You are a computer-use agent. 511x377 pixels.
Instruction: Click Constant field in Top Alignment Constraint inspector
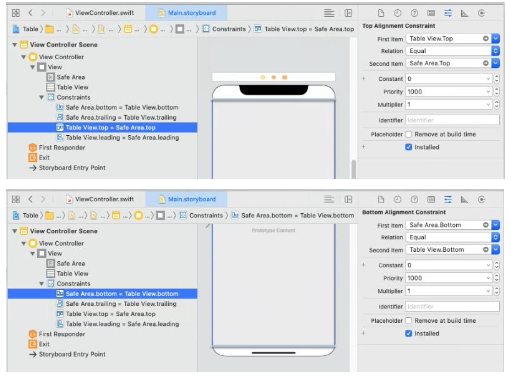[x=449, y=79]
